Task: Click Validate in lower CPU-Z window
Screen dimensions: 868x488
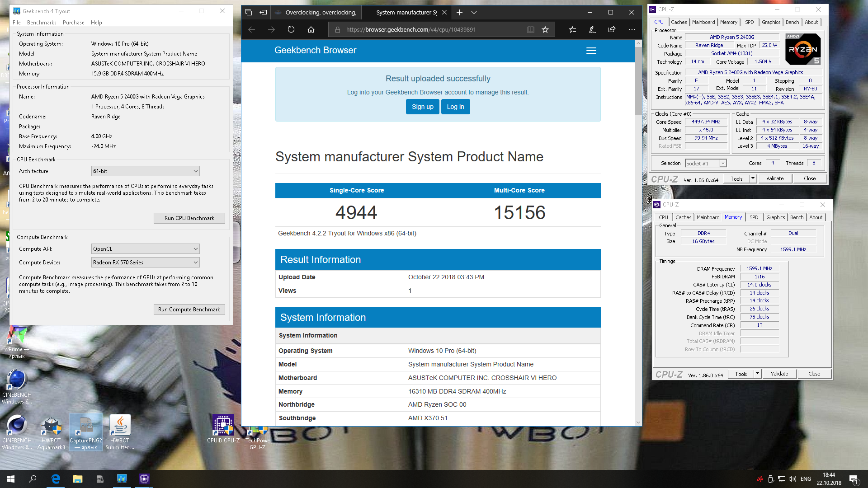Action: pyautogui.click(x=779, y=374)
